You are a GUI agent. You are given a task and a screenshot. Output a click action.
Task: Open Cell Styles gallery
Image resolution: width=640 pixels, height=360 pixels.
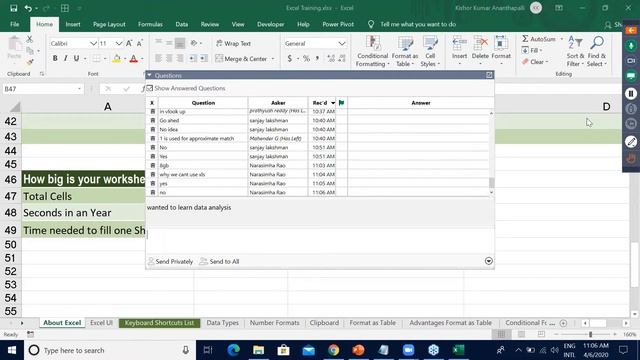click(x=430, y=51)
